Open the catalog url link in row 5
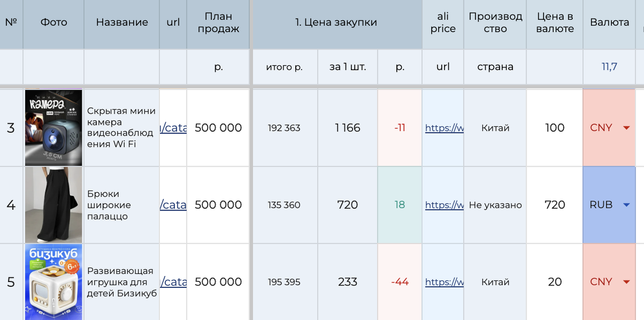Viewport: 644px width, 320px height. 174,282
